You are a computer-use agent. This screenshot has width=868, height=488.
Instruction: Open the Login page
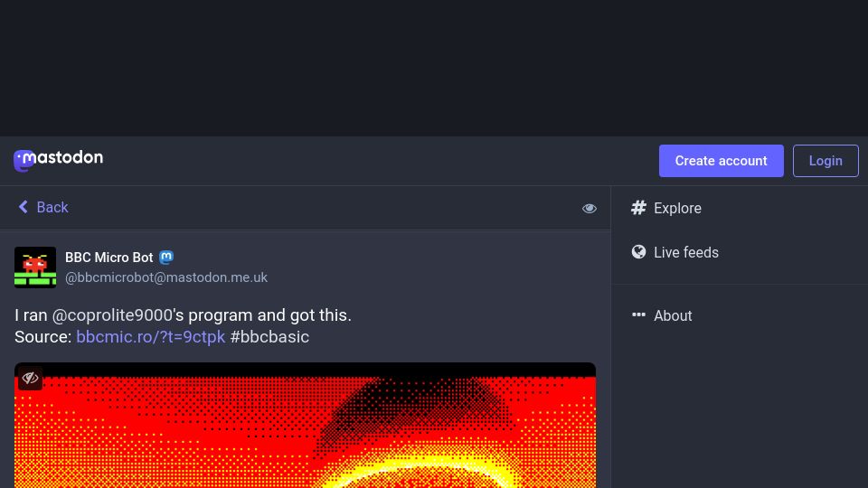point(826,161)
